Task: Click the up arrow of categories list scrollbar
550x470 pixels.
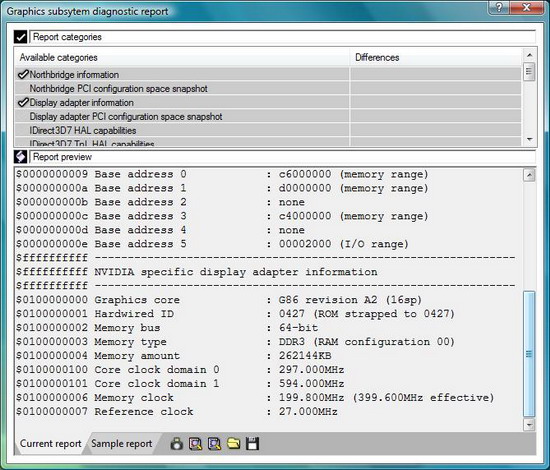Action: pos(529,55)
